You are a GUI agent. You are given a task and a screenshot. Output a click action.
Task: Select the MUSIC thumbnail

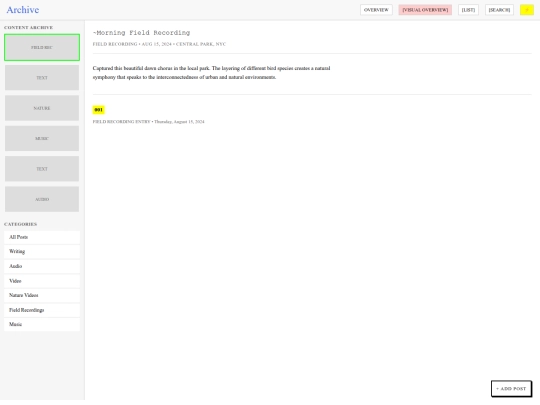42,138
